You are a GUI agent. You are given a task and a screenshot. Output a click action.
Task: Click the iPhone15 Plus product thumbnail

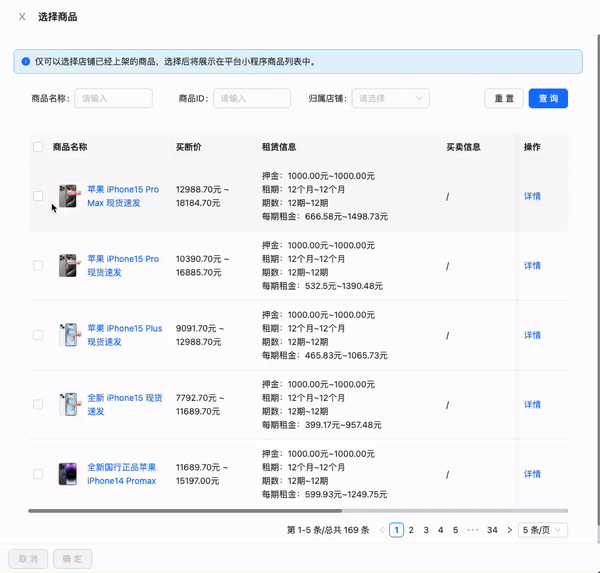(70, 335)
